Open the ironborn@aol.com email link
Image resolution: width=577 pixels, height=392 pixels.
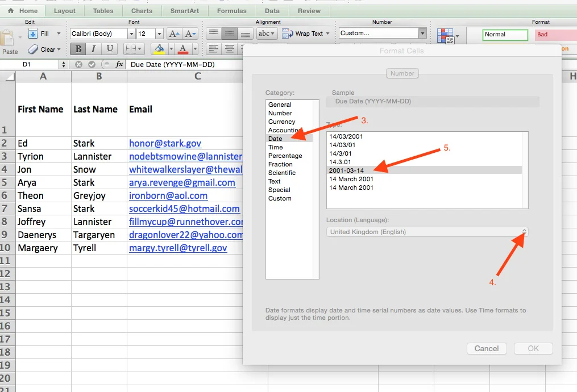click(x=168, y=195)
